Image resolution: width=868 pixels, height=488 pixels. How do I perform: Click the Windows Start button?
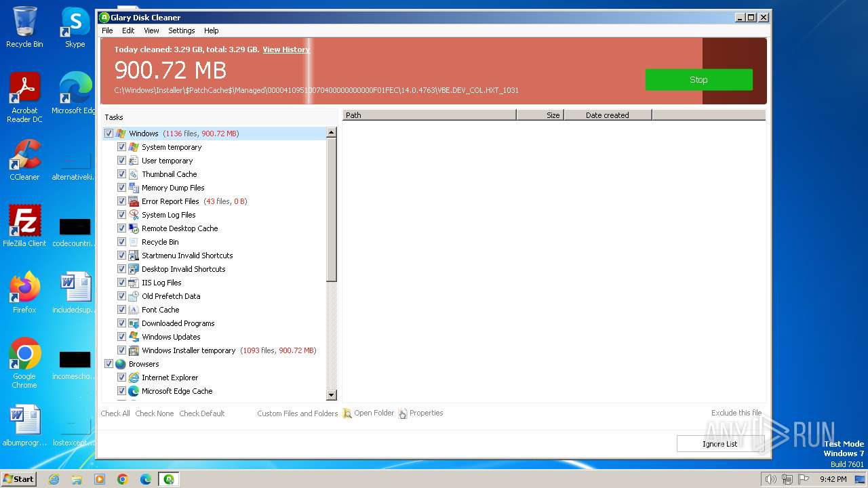click(x=19, y=479)
